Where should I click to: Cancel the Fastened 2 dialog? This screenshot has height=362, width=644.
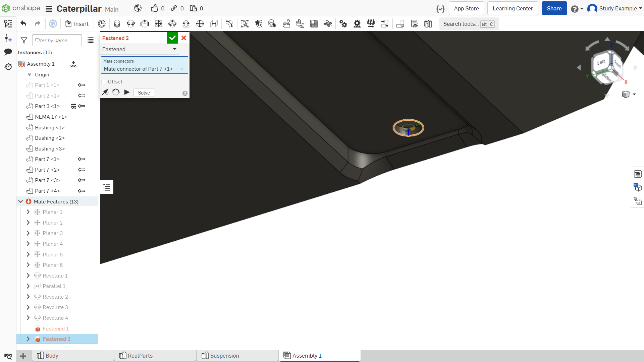(184, 38)
